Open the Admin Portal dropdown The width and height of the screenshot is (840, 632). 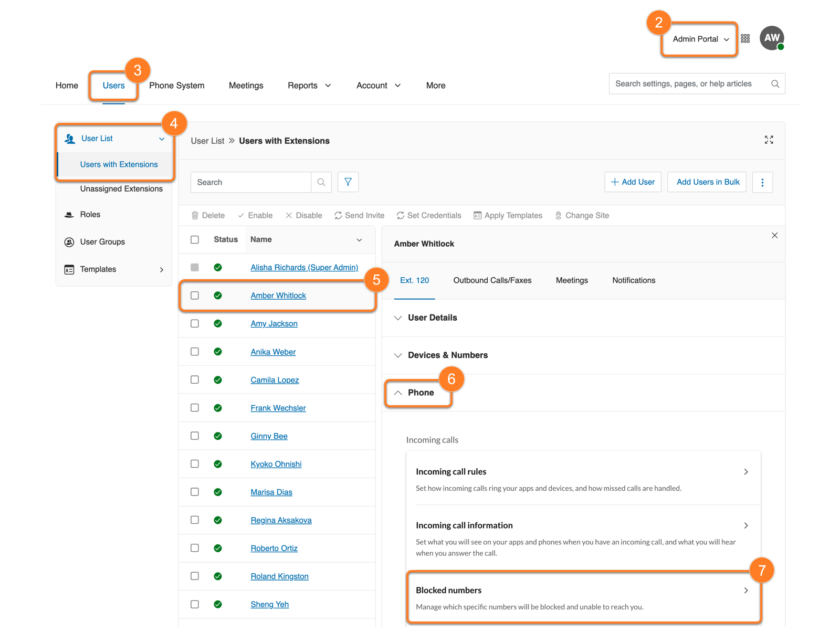coord(700,39)
